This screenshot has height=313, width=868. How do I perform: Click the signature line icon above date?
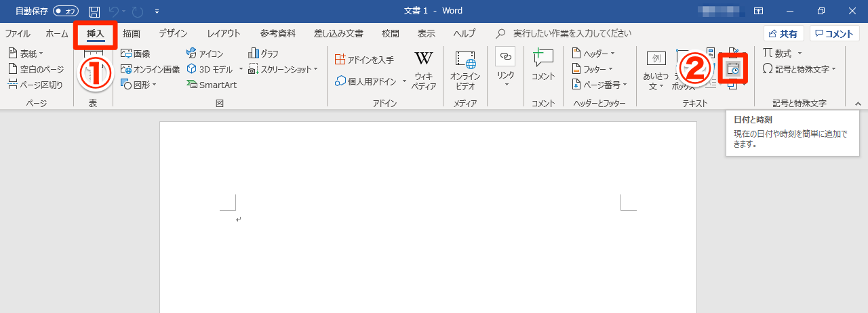(x=732, y=53)
